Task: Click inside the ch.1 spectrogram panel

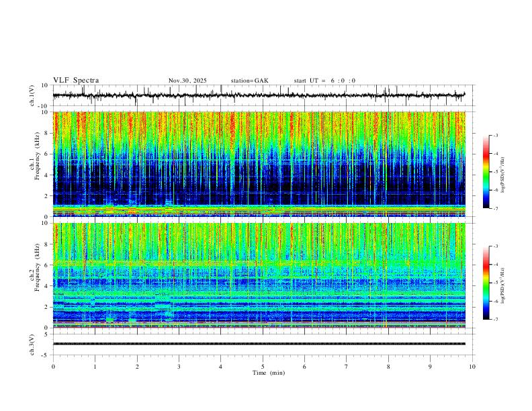Action: point(259,164)
